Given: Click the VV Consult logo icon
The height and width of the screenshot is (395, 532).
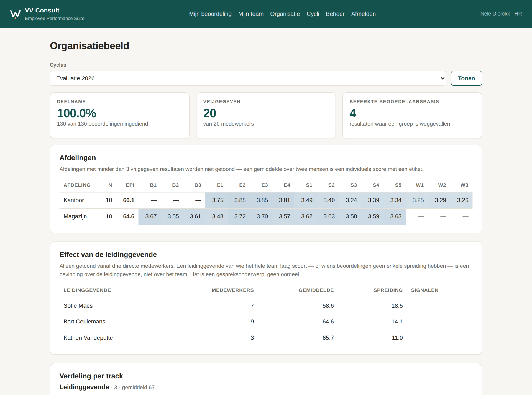Looking at the screenshot, I should (15, 14).
